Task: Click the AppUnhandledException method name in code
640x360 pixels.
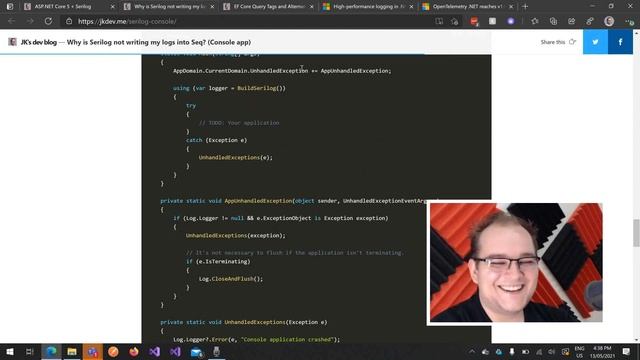Action: point(258,201)
